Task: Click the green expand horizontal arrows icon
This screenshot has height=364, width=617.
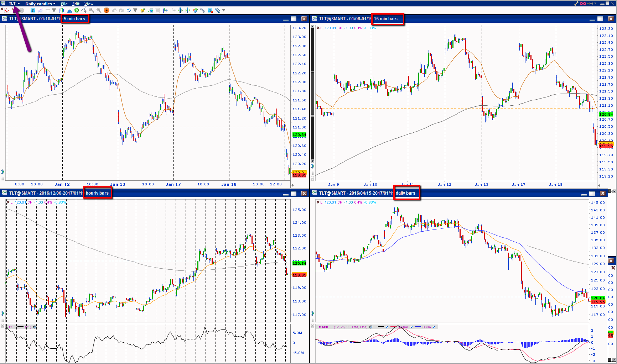Action: pyautogui.click(x=180, y=10)
